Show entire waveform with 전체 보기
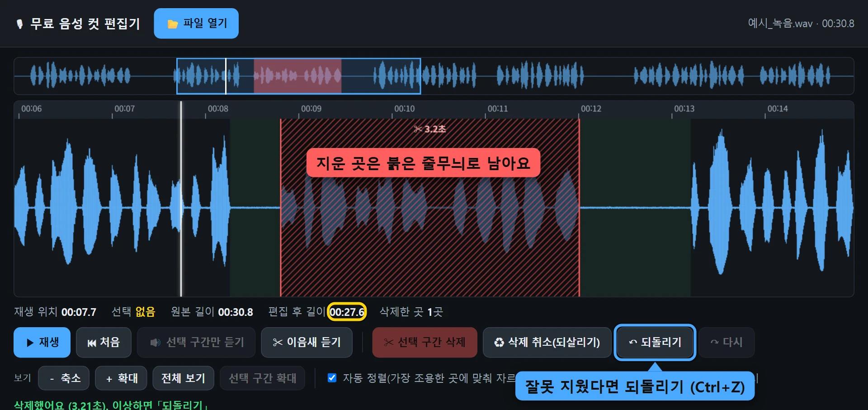This screenshot has width=868, height=410. point(184,378)
